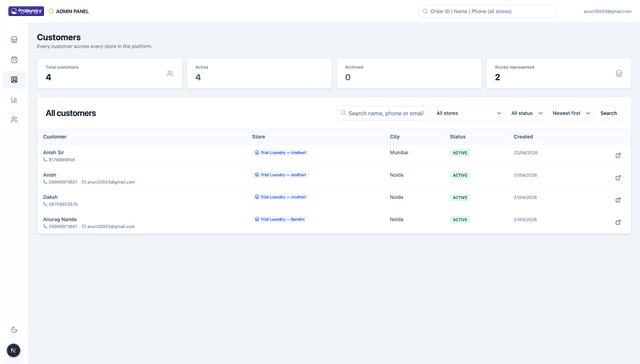This screenshot has width=640, height=364.
Task: Click the customer name Anish Sir
Action: pyautogui.click(x=53, y=152)
